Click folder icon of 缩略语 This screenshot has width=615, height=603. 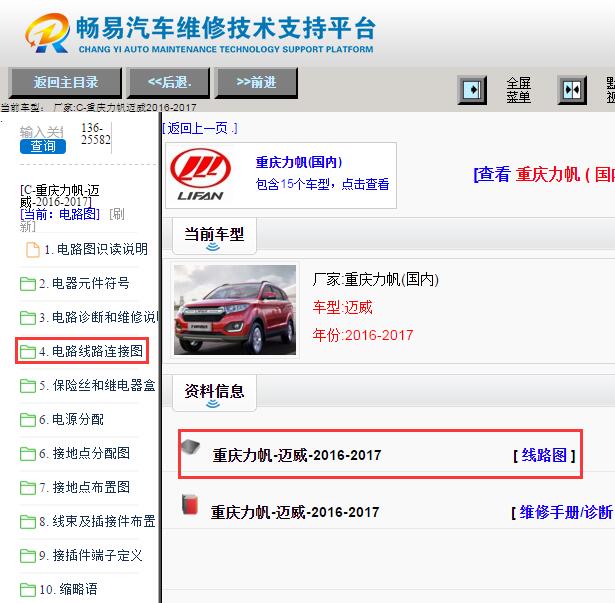click(x=27, y=590)
